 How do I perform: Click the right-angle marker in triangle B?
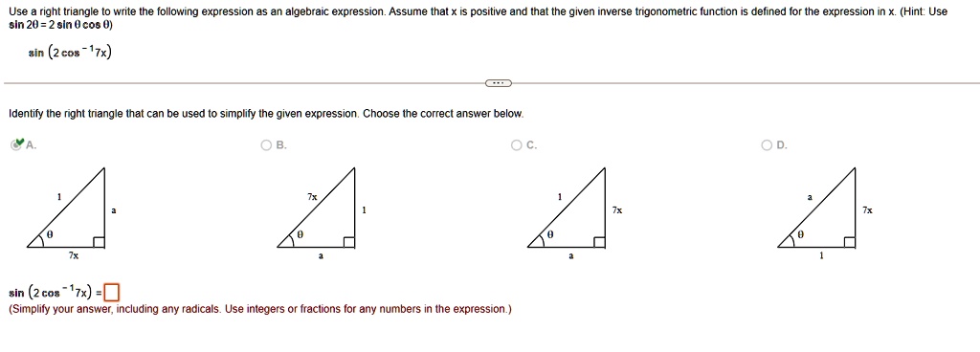click(349, 242)
